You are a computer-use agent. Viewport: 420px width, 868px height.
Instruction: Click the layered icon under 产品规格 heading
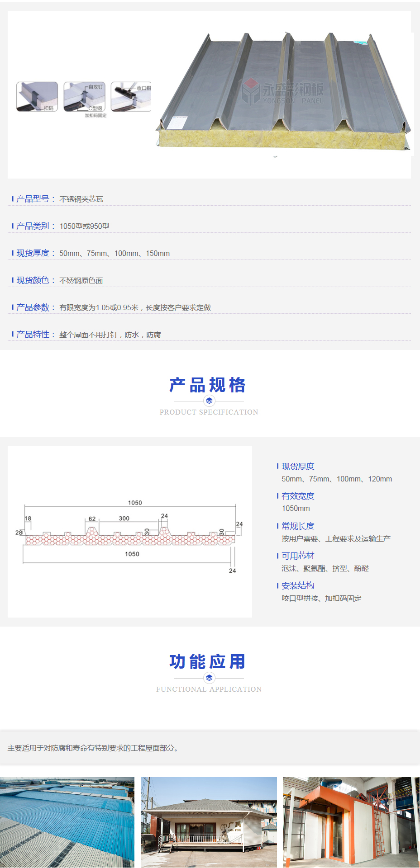pos(209,401)
